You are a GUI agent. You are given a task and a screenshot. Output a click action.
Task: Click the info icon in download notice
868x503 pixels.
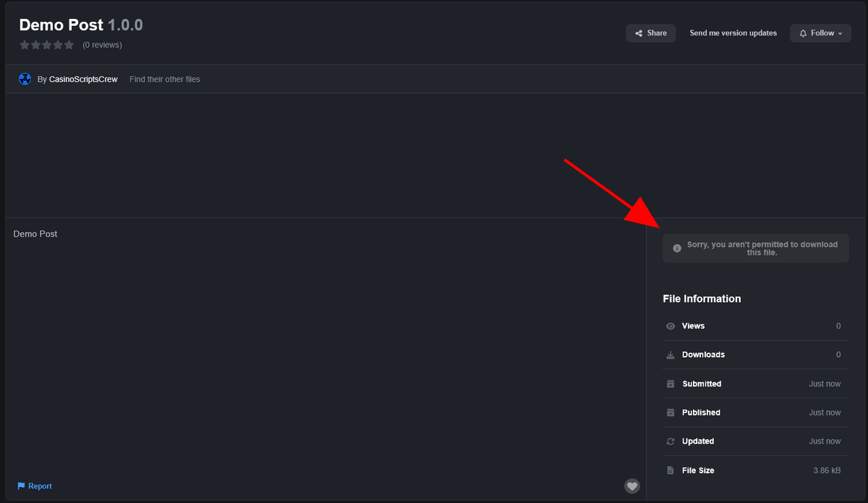pyautogui.click(x=677, y=248)
